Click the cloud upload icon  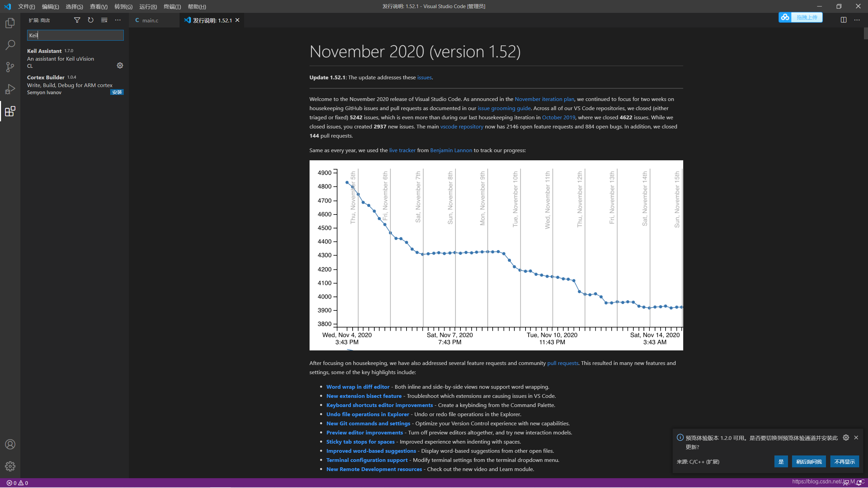click(785, 17)
